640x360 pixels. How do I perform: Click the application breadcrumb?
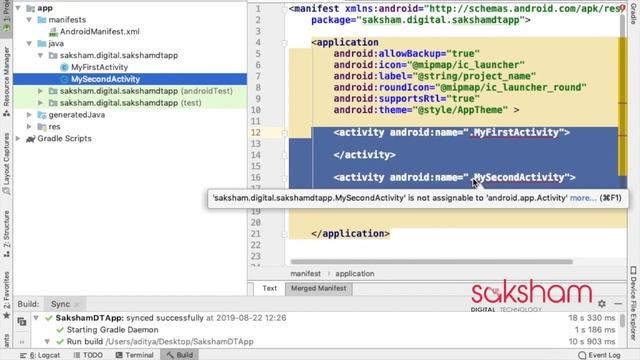[355, 273]
